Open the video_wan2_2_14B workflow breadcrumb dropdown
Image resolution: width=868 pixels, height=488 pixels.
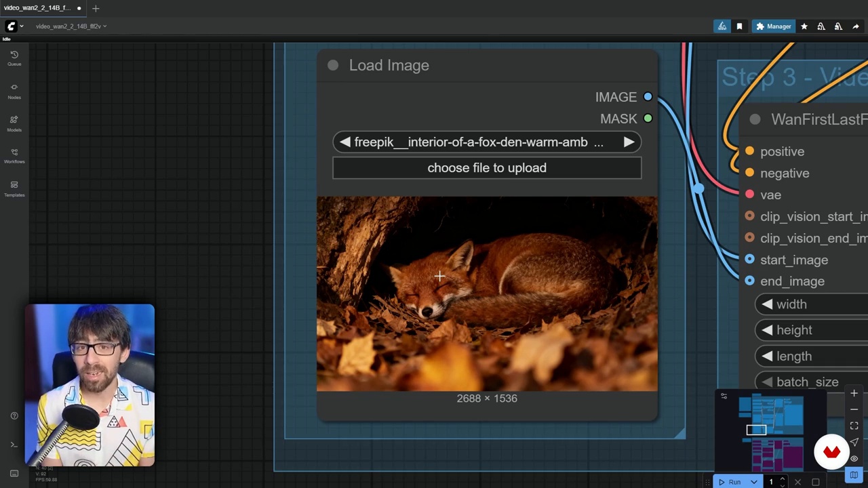tap(71, 26)
